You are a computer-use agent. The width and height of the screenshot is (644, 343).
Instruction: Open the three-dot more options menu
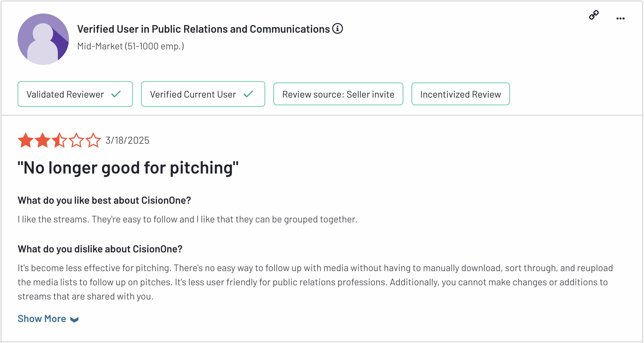coord(621,18)
